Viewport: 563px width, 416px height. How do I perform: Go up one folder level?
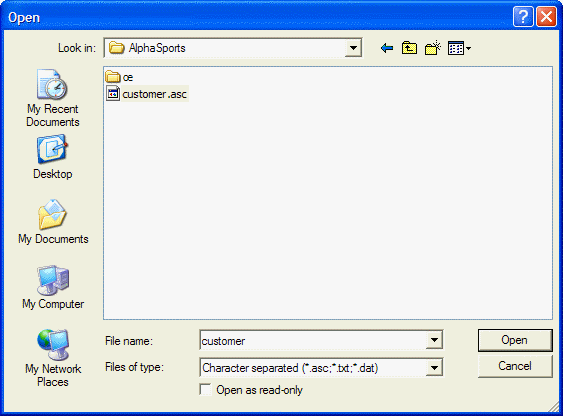tap(409, 48)
